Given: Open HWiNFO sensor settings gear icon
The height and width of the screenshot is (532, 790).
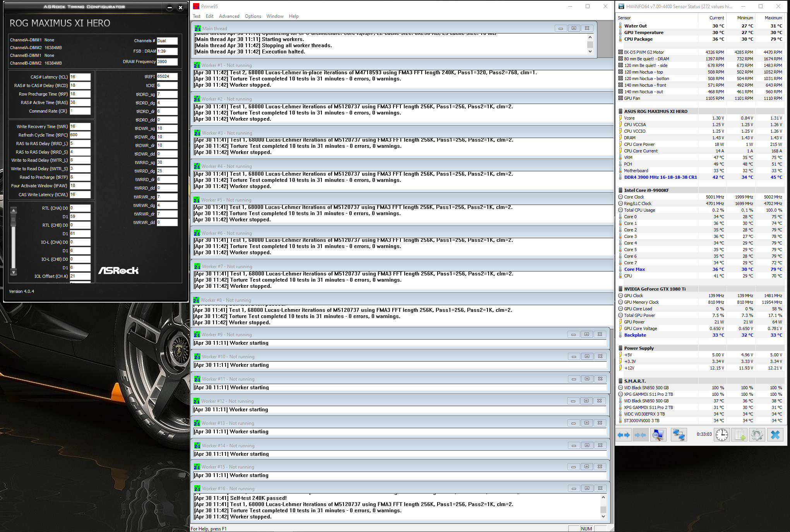Looking at the screenshot, I should (757, 435).
